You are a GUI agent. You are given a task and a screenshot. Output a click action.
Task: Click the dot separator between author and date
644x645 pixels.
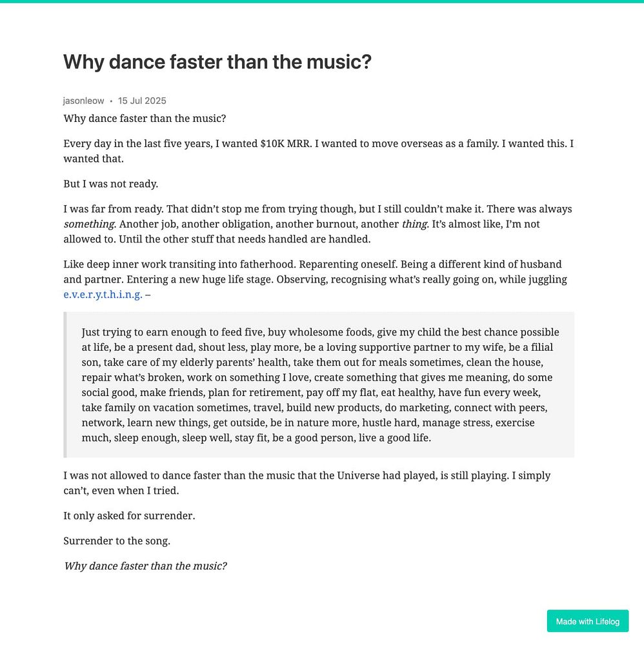tap(111, 101)
